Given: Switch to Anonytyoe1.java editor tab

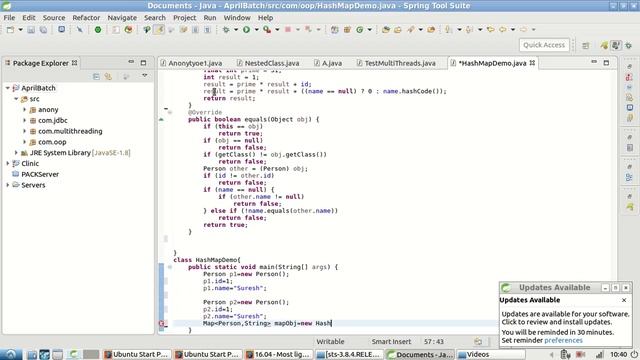Looking at the screenshot, I should pyautogui.click(x=192, y=63).
